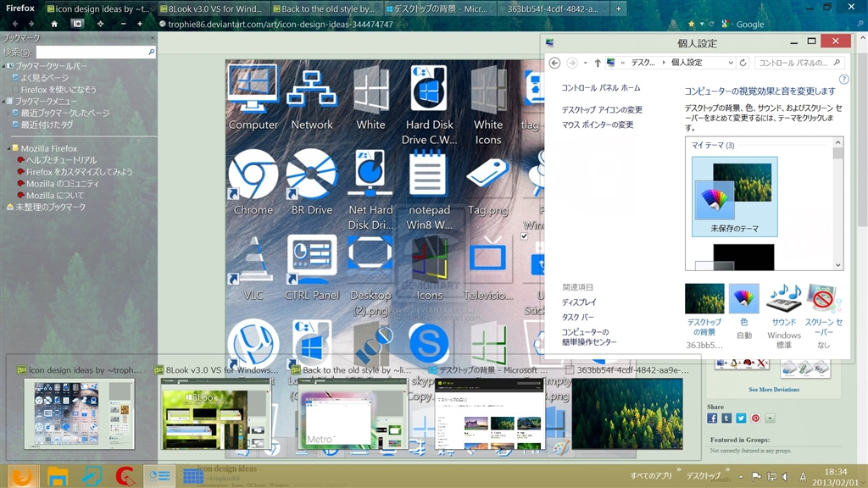Click the refresh button in Control Panel address bar
868x488 pixels.
[743, 63]
